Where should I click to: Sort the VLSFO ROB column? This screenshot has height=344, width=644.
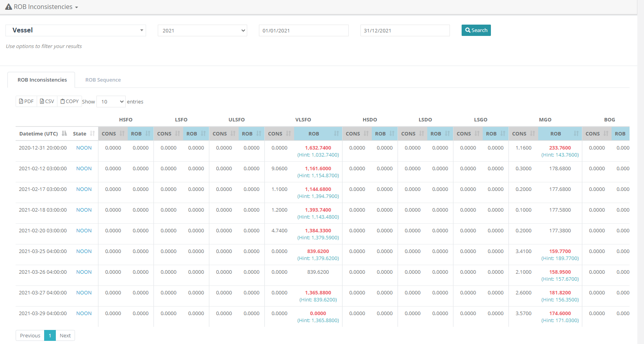click(318, 134)
